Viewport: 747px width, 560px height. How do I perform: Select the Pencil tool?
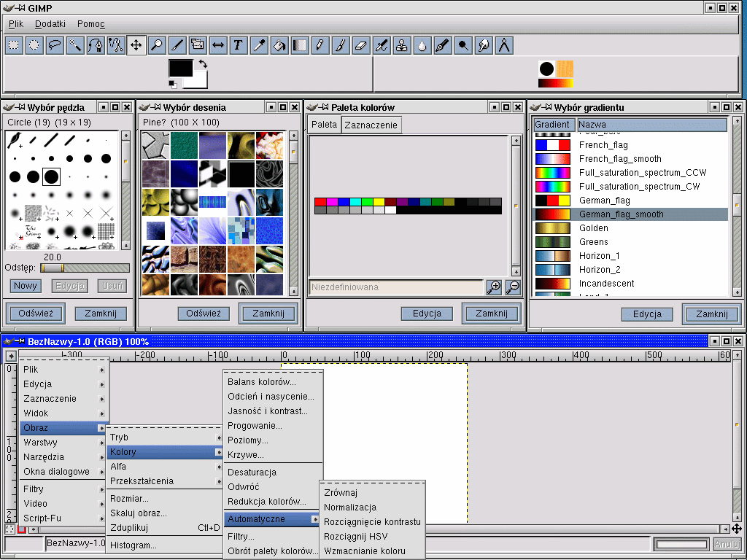320,46
